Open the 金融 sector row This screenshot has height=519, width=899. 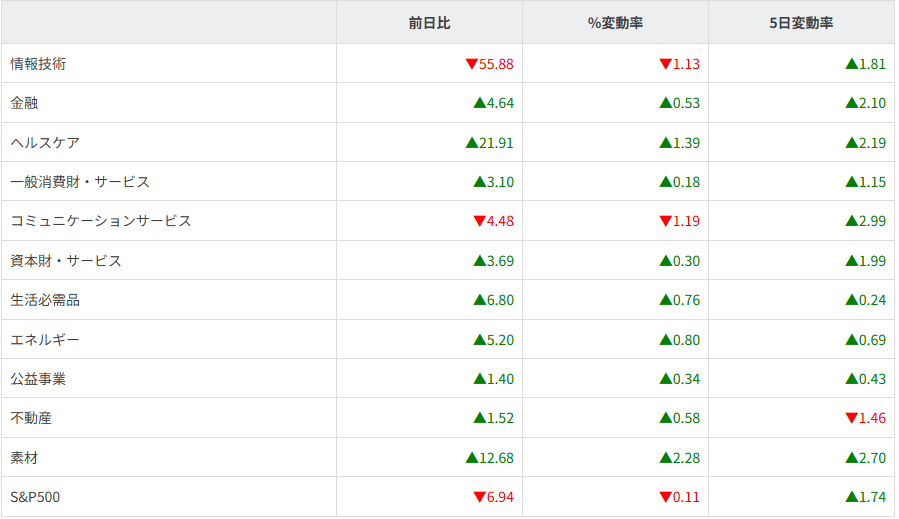coord(24,103)
